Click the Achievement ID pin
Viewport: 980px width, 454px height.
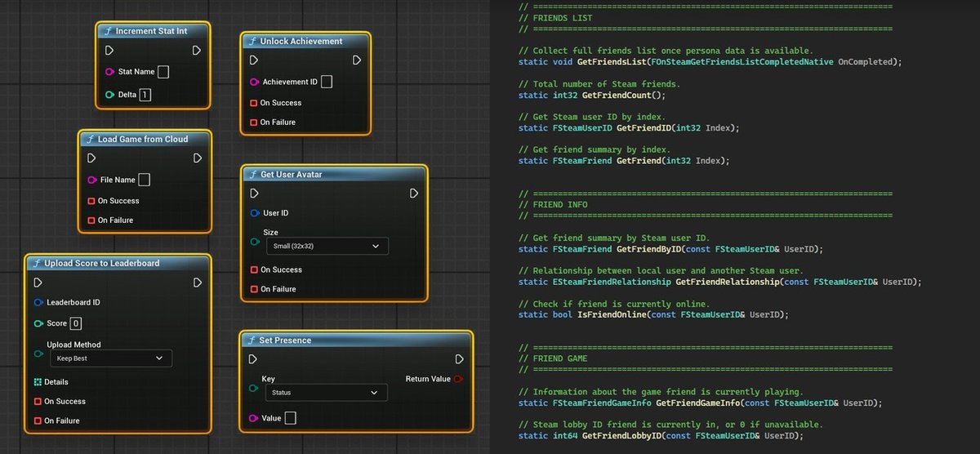tap(254, 82)
